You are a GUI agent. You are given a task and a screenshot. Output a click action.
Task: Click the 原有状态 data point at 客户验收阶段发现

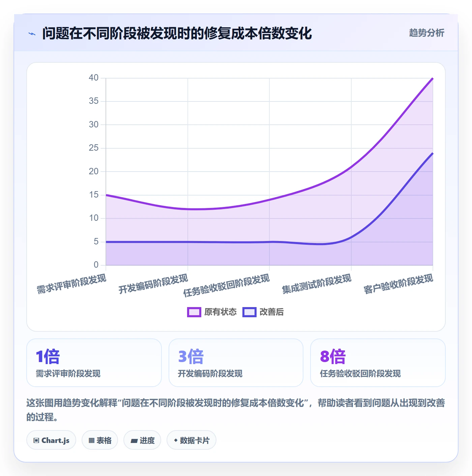[x=433, y=78]
